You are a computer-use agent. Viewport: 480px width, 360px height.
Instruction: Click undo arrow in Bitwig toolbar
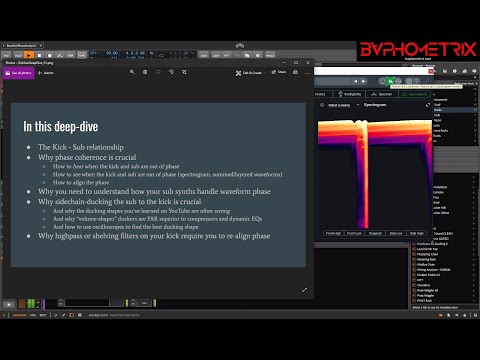pyautogui.click(x=227, y=55)
